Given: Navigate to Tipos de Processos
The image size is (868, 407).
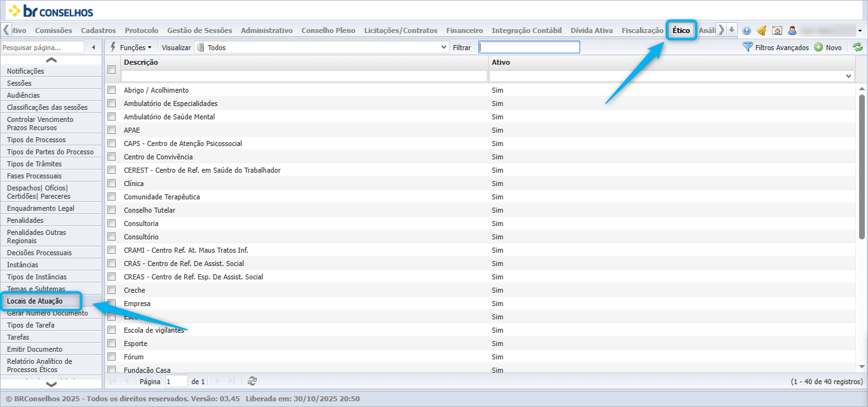Looking at the screenshot, I should 51,140.
